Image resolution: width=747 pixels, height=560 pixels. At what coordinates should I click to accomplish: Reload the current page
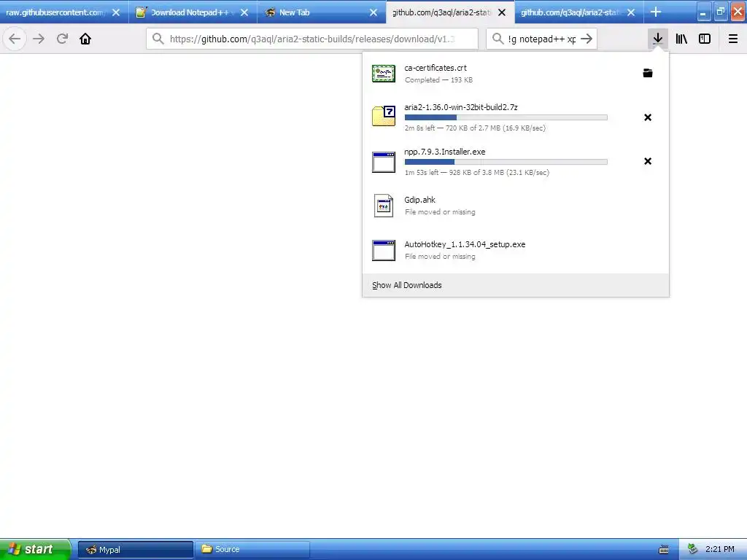click(62, 39)
